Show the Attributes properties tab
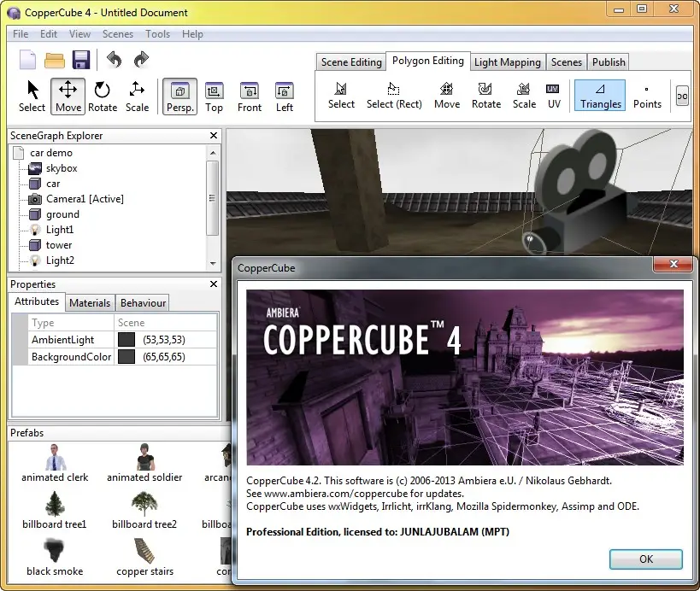 click(x=37, y=301)
